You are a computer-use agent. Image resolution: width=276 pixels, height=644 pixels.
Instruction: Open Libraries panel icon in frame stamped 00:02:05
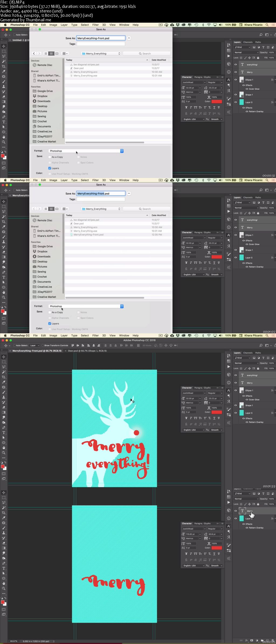pos(229,558)
